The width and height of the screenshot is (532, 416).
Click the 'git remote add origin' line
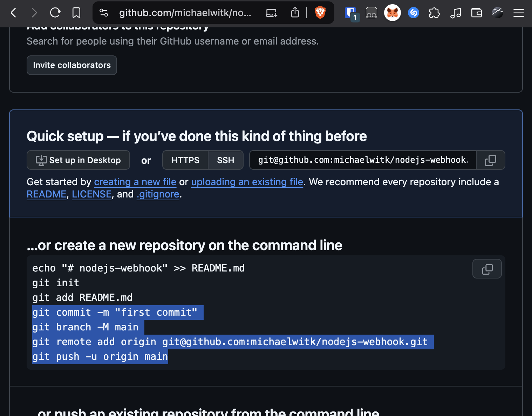230,342
